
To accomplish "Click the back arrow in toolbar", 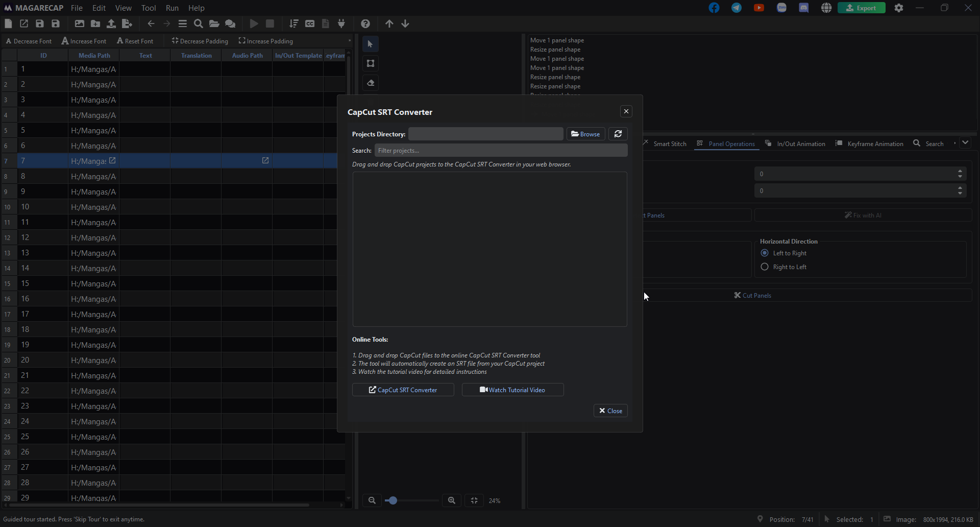I will tap(151, 23).
